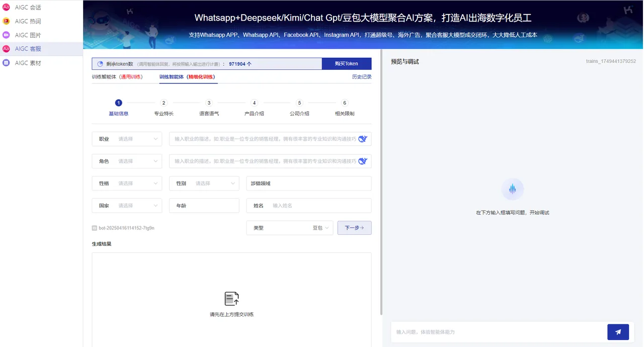Click the whale AI icon beside the 角色 description field
The width and height of the screenshot is (644, 347).
point(363,161)
